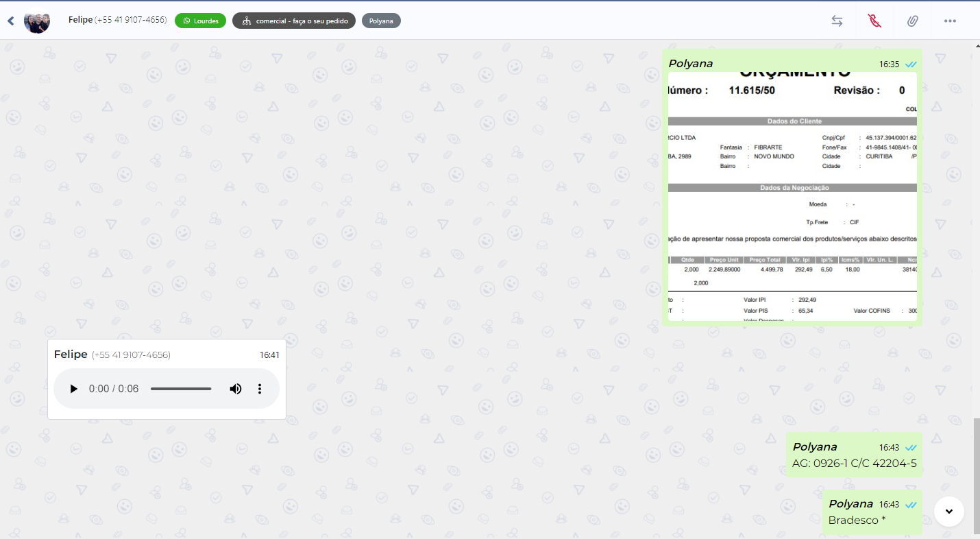Open audio player three-dot options menu
The height and width of the screenshot is (539, 980).
pyautogui.click(x=260, y=389)
